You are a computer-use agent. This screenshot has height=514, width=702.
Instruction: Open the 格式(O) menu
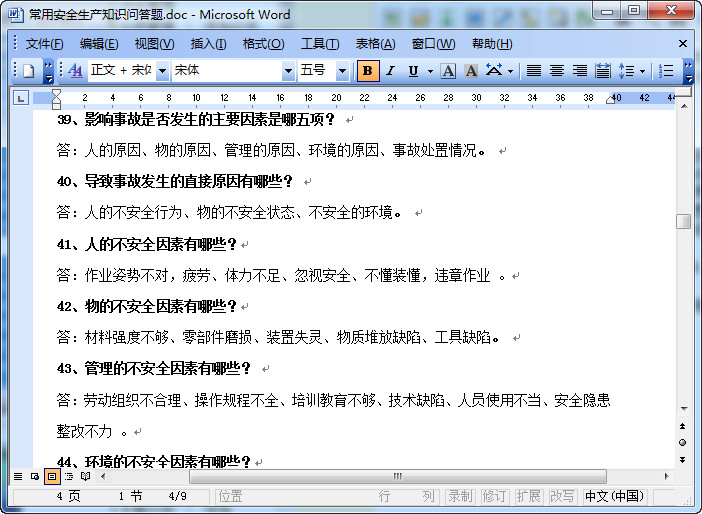coord(263,44)
